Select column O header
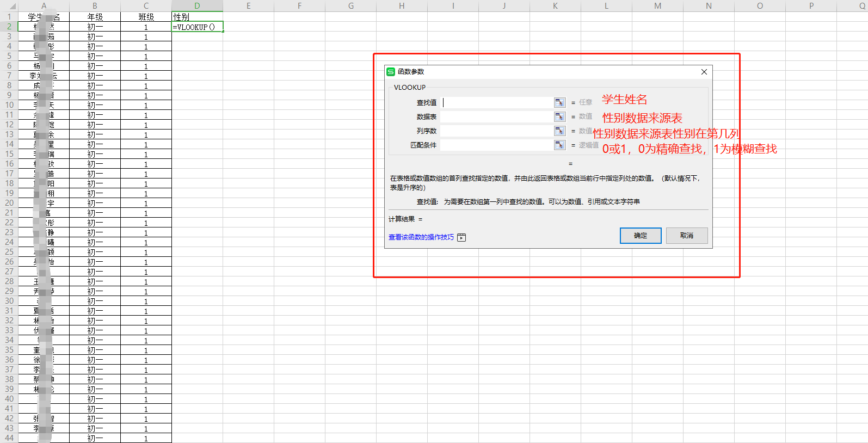This screenshot has height=443, width=868. tap(760, 6)
